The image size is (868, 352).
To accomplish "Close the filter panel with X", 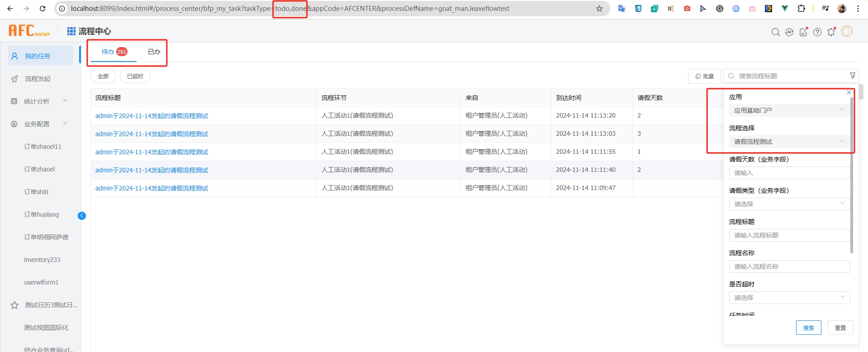I will point(849,92).
